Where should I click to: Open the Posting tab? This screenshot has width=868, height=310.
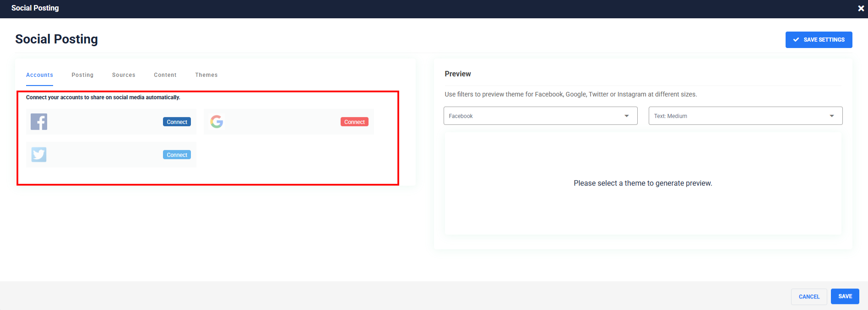click(x=82, y=75)
